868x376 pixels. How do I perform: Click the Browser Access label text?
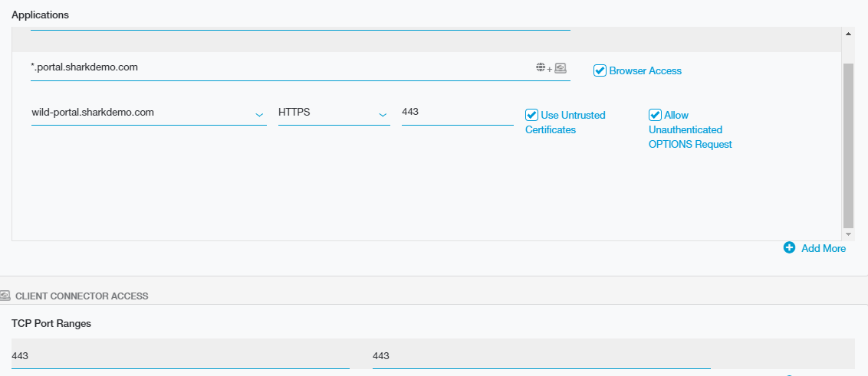(x=645, y=70)
